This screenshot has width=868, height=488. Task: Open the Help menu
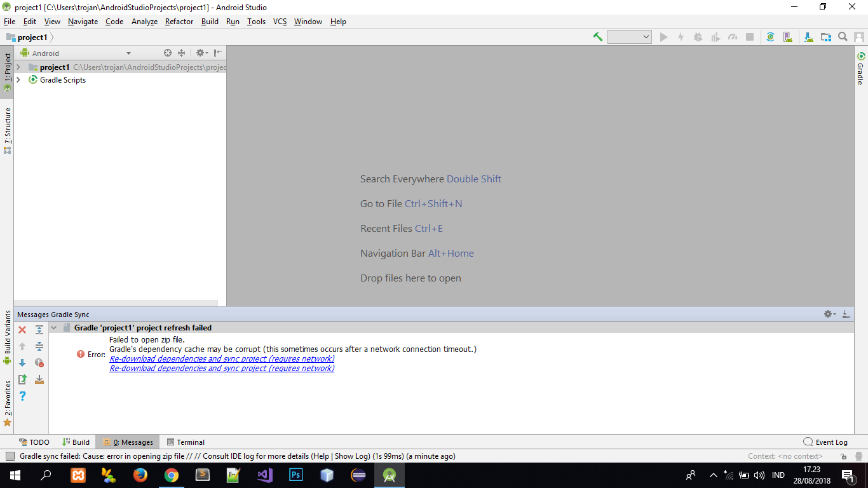coord(338,22)
